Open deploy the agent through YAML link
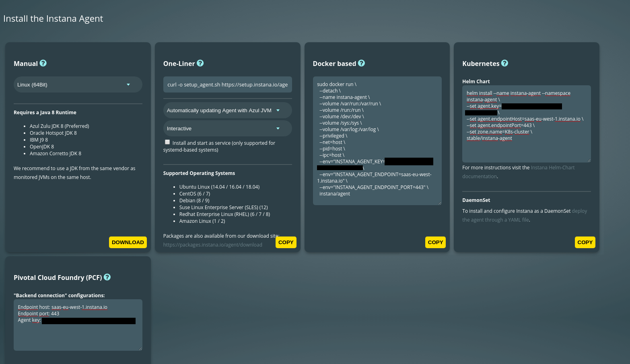The width and height of the screenshot is (630, 364). coord(579,211)
